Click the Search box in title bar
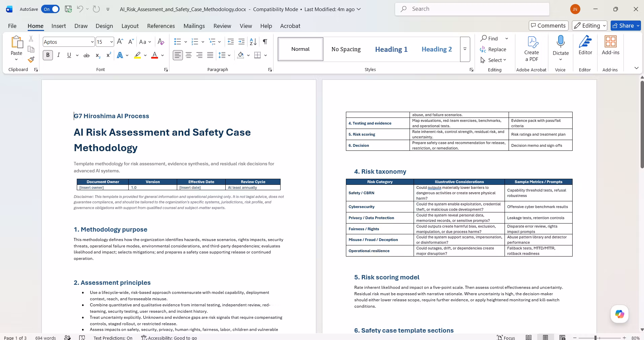Viewport: 644px width, 340px height. click(472, 9)
